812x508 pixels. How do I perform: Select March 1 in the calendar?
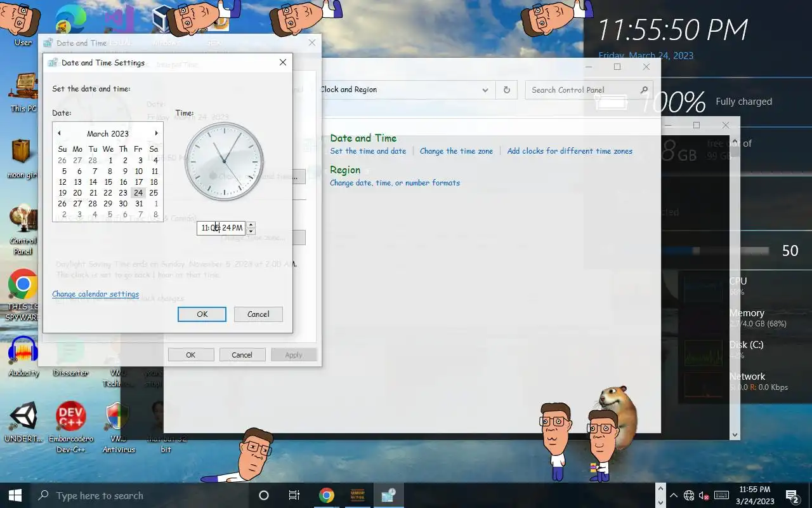pyautogui.click(x=110, y=160)
